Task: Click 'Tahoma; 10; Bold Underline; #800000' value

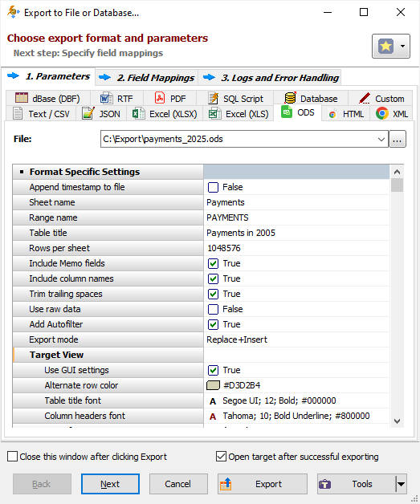Action: (296, 416)
